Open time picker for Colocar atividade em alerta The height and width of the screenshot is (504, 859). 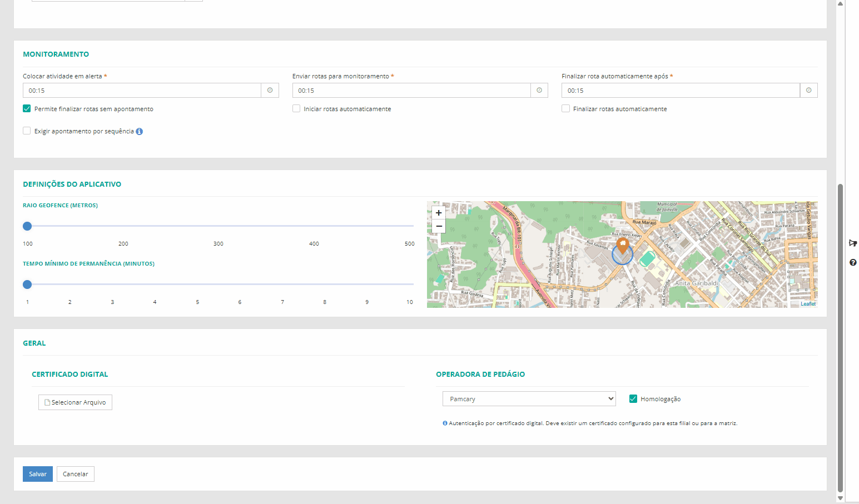coord(270,91)
